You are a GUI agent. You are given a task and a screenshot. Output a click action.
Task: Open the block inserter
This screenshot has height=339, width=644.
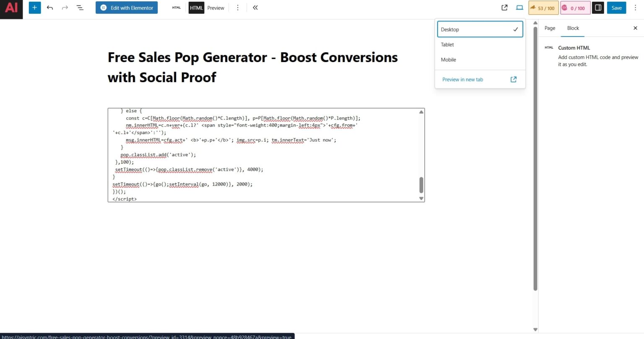click(x=34, y=8)
